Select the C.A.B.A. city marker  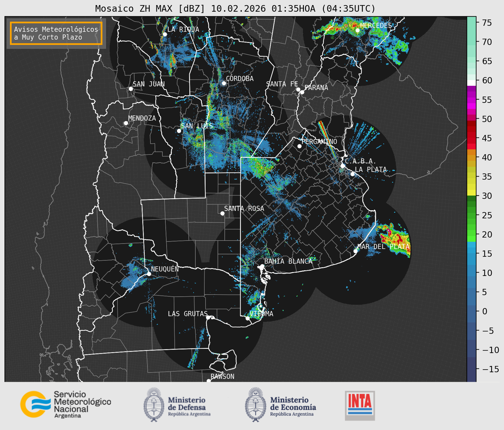pyautogui.click(x=343, y=166)
